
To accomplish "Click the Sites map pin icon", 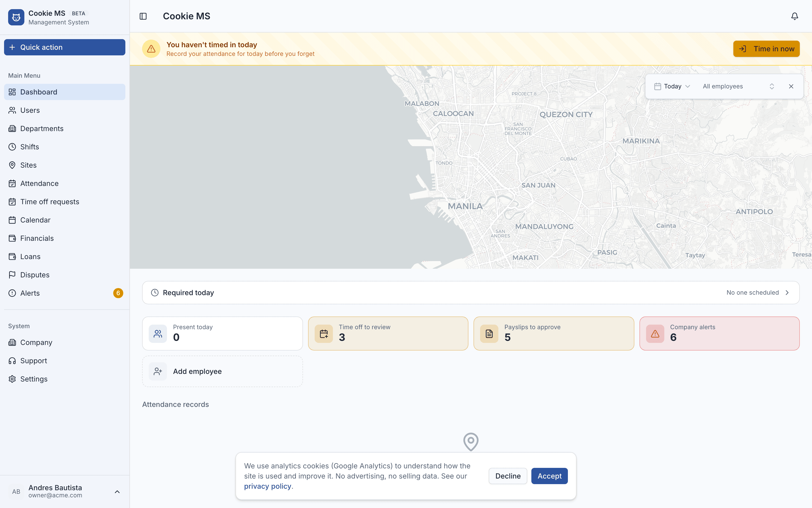I will (x=12, y=165).
